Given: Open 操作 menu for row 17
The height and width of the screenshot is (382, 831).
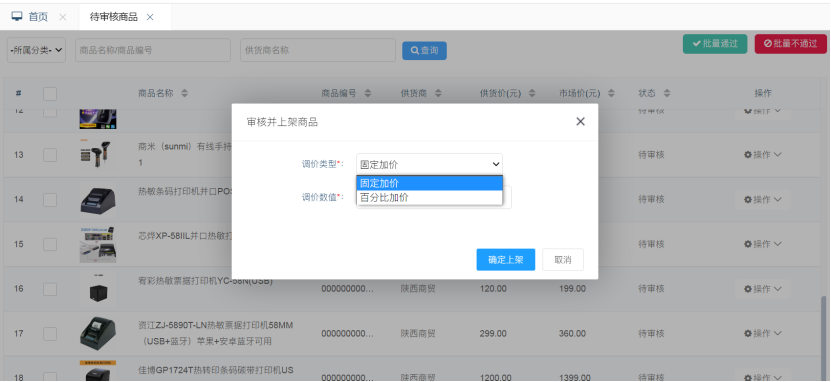Looking at the screenshot, I should [x=763, y=334].
